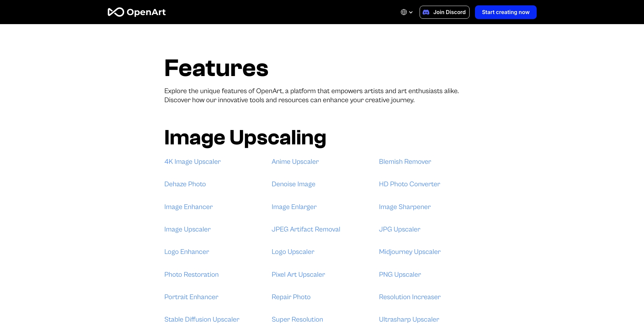Open Stable Diffusion Upscaler link

click(x=202, y=319)
